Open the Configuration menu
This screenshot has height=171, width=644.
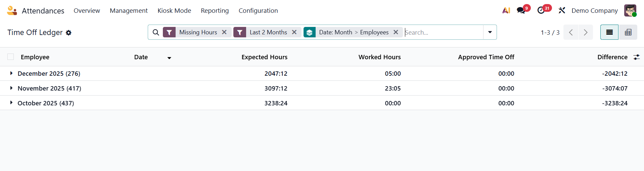point(258,11)
